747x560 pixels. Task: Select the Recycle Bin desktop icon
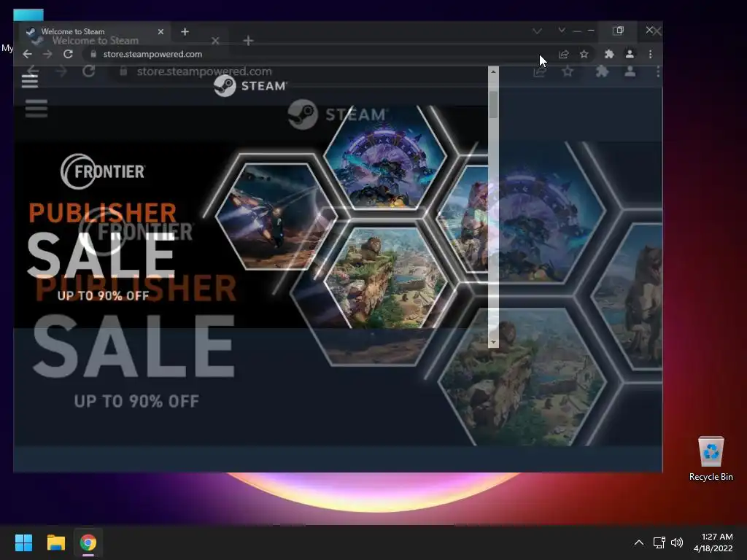[711, 459]
